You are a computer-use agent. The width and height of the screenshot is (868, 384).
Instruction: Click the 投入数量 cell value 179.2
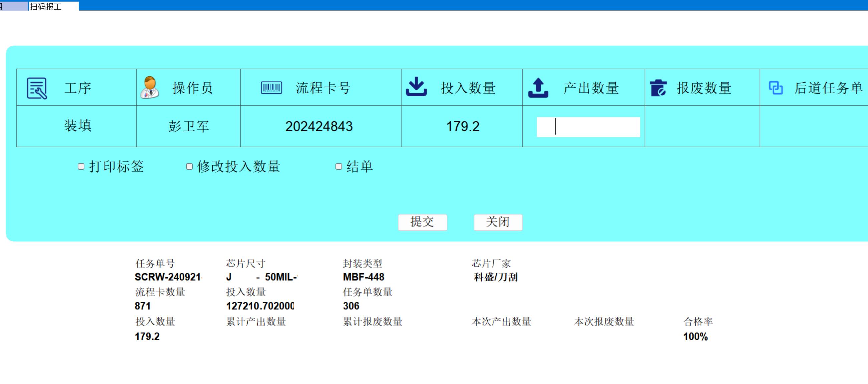[462, 126]
